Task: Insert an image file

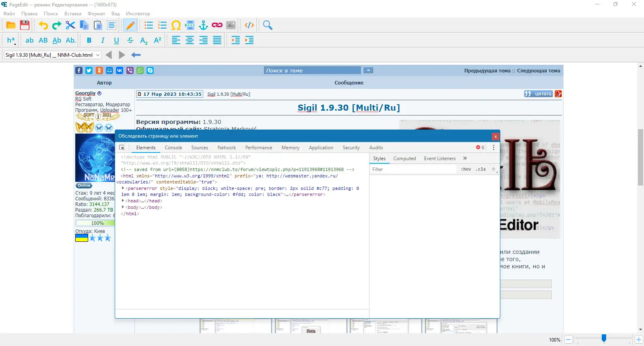Action: [231, 25]
